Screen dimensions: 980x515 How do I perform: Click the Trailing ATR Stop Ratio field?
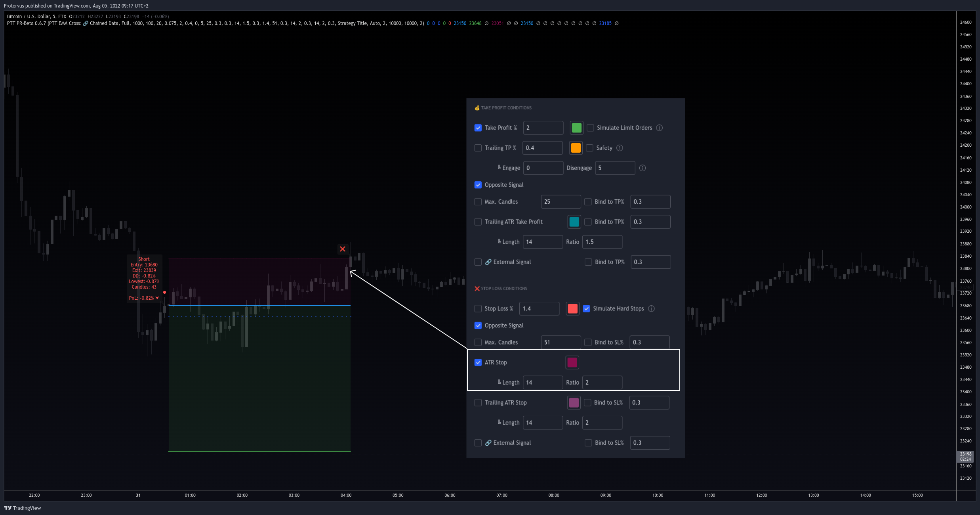602,423
